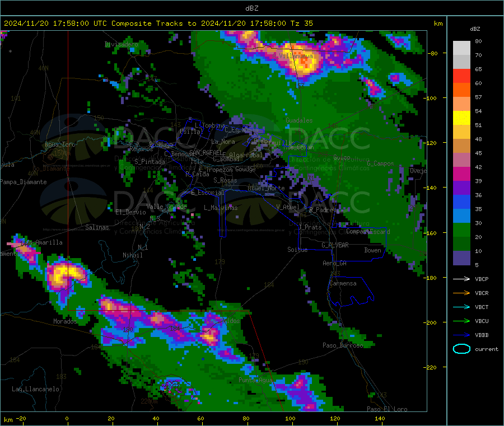Pick the magenta 39 dBZ color swatch

pyautogui.click(x=461, y=174)
